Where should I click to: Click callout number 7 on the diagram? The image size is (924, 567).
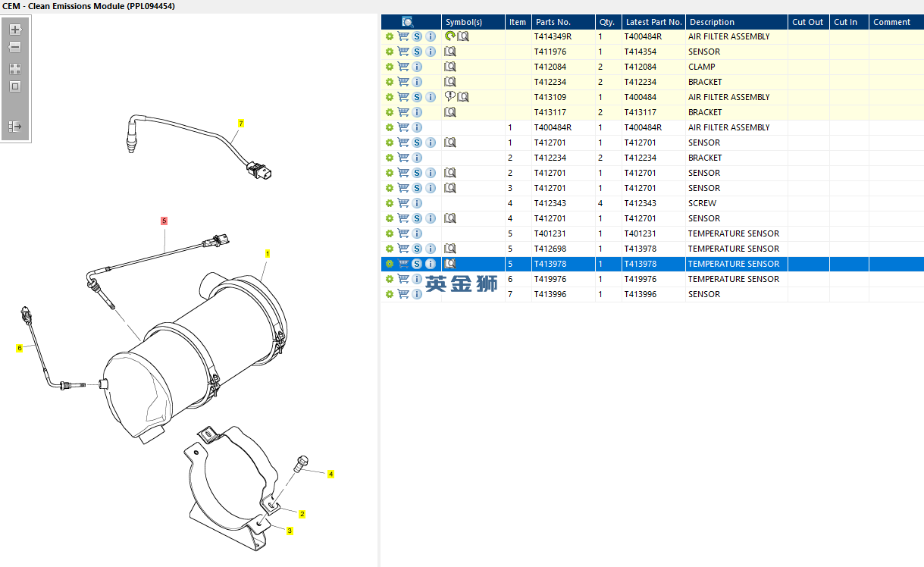click(240, 123)
